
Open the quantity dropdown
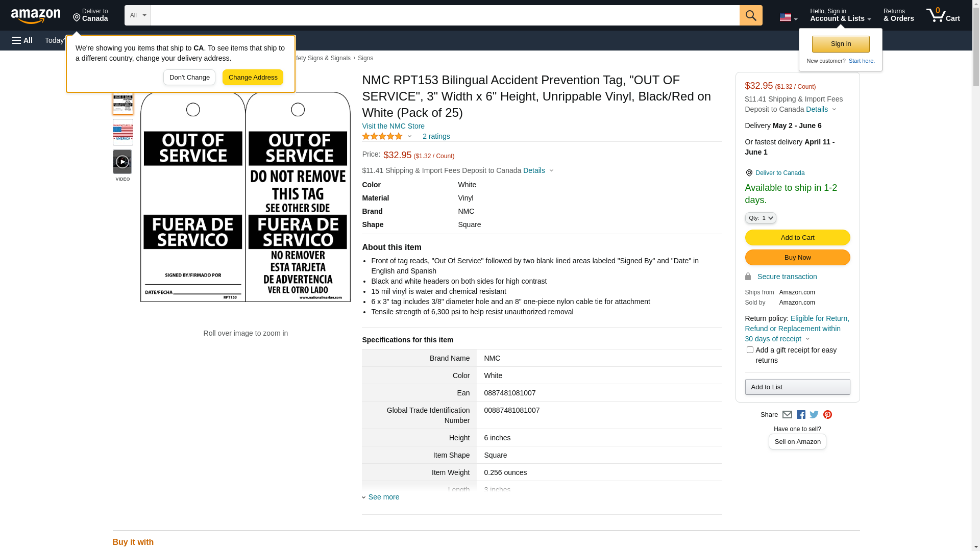click(761, 218)
